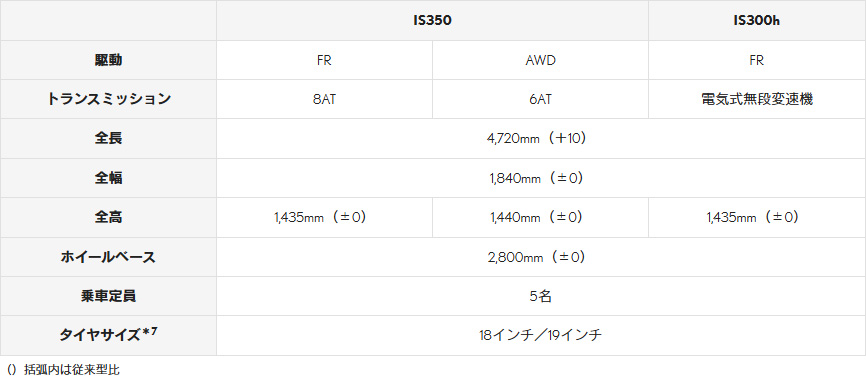The width and height of the screenshot is (866, 376).
Task: Click the IS350 column header
Action: click(x=432, y=20)
